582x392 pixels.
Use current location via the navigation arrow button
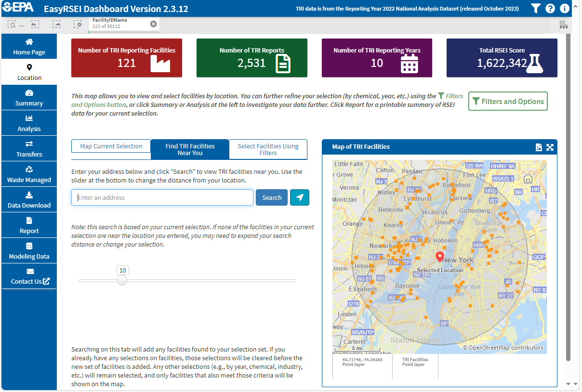pyautogui.click(x=300, y=197)
